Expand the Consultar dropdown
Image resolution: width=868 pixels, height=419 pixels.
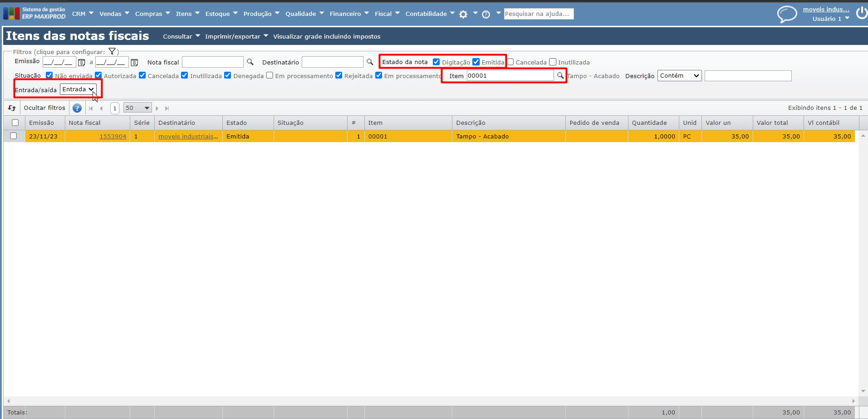tap(181, 36)
